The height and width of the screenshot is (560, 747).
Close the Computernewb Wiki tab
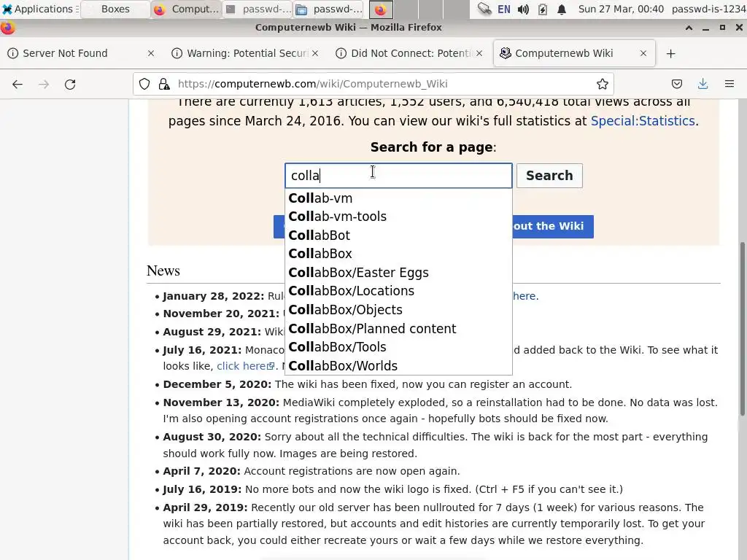[643, 53]
